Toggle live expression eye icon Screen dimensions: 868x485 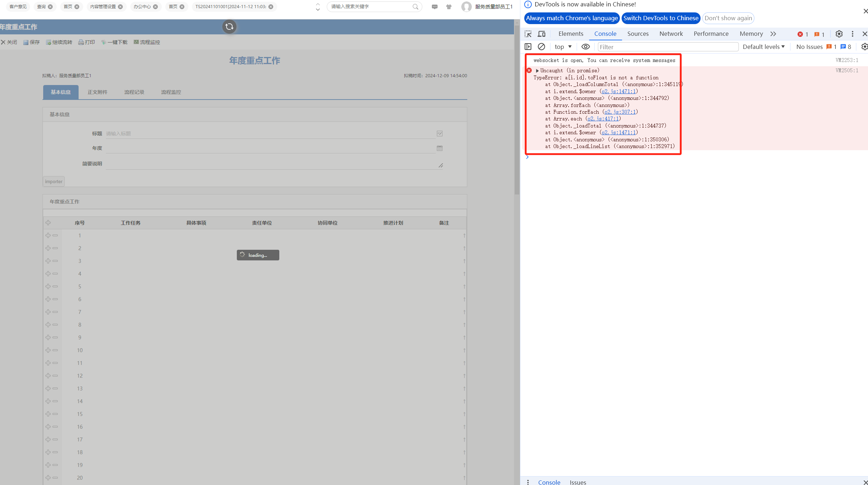click(x=586, y=47)
